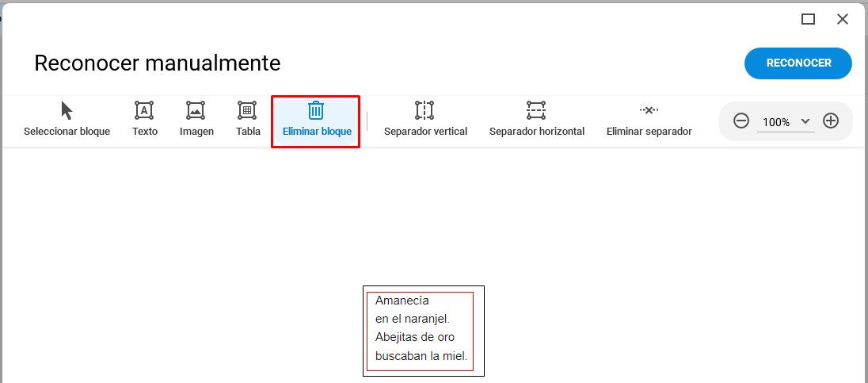Choose the Eliminar separador tool

[x=649, y=119]
